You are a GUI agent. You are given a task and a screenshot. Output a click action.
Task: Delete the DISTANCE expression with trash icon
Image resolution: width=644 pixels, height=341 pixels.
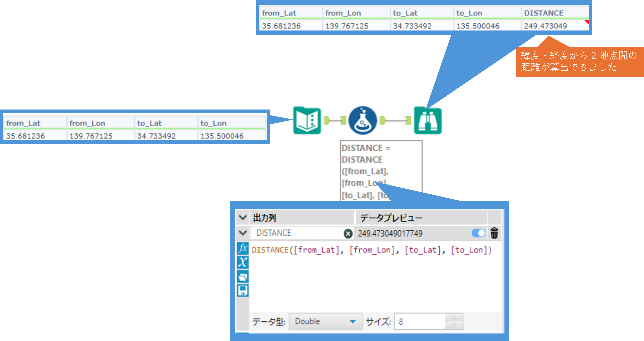(x=494, y=233)
